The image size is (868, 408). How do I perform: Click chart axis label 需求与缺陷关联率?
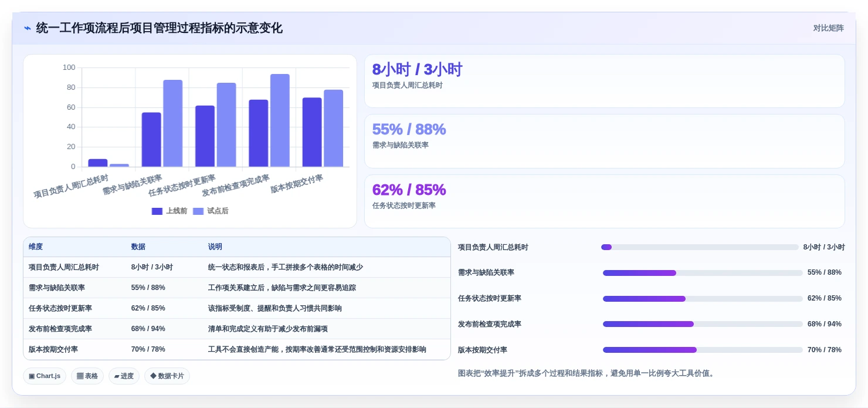(133, 184)
